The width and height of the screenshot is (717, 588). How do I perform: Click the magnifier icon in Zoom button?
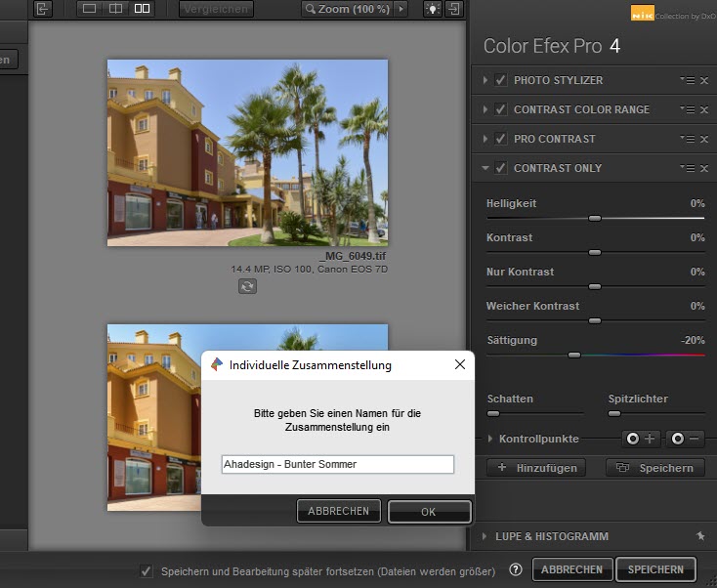point(311,9)
